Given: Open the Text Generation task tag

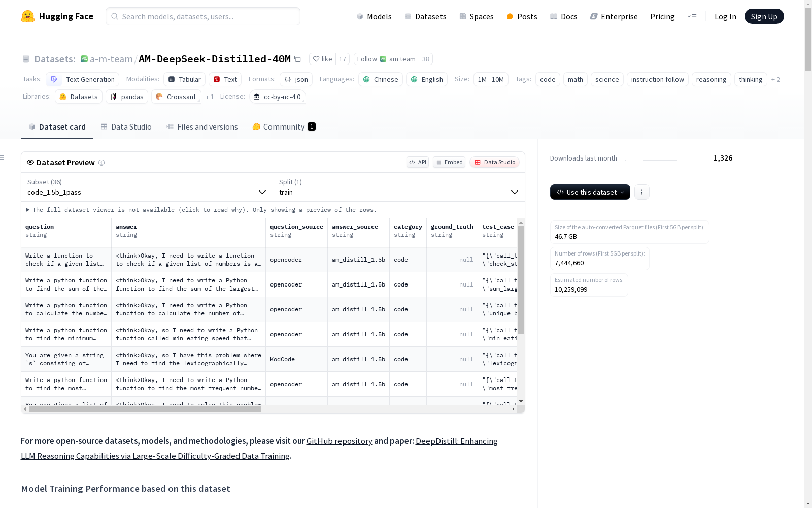Looking at the screenshot, I should coord(83,79).
